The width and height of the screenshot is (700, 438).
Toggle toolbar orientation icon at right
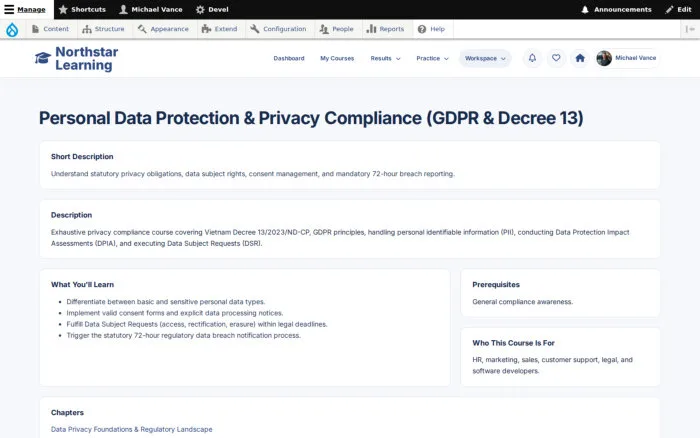(690, 29)
